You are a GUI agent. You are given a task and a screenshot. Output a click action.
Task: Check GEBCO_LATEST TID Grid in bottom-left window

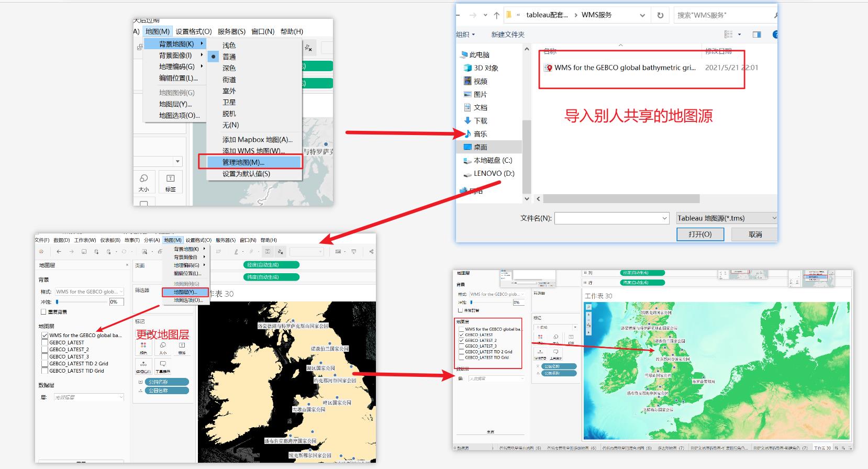(x=44, y=371)
